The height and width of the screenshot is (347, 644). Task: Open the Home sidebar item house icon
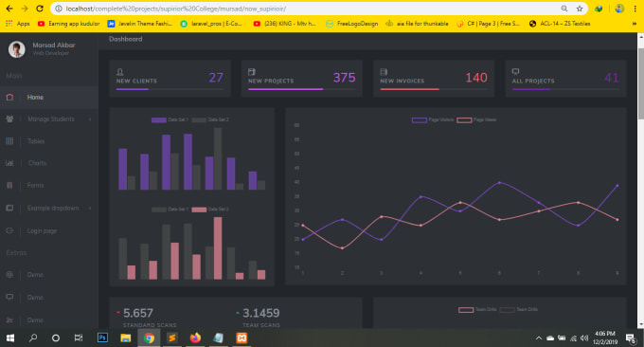(9, 98)
